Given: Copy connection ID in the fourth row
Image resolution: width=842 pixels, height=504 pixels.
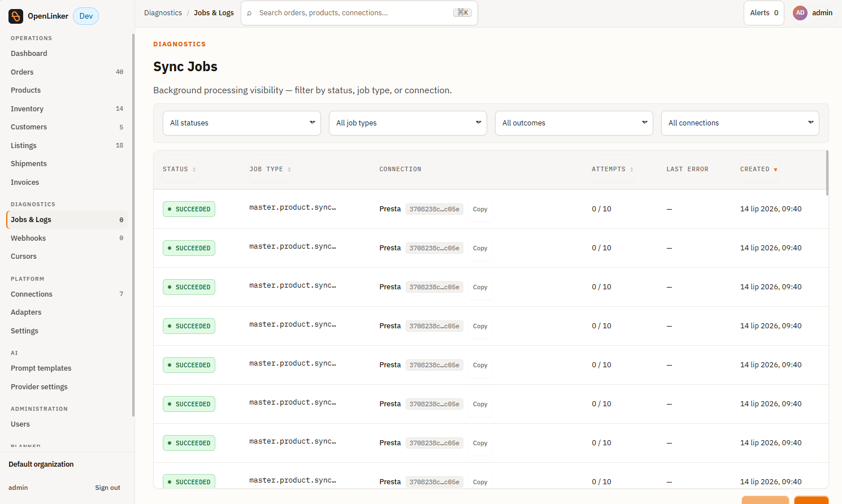Looking at the screenshot, I should (480, 326).
